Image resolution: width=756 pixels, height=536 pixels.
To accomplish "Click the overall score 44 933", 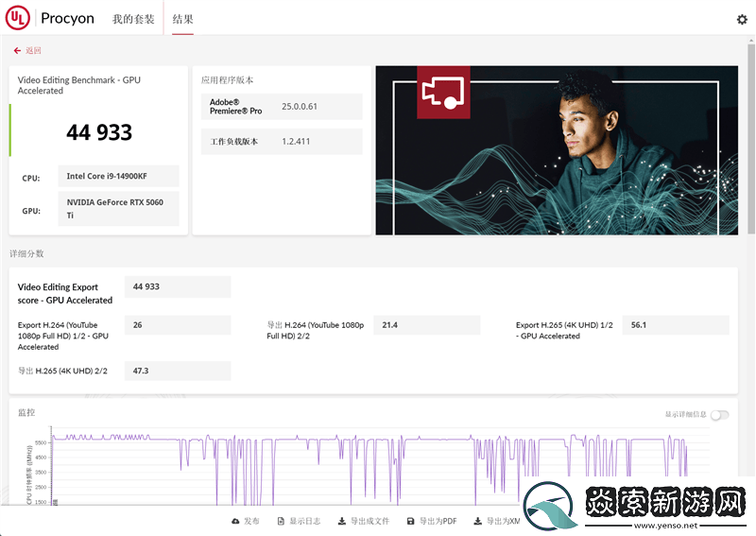I will click(x=99, y=132).
